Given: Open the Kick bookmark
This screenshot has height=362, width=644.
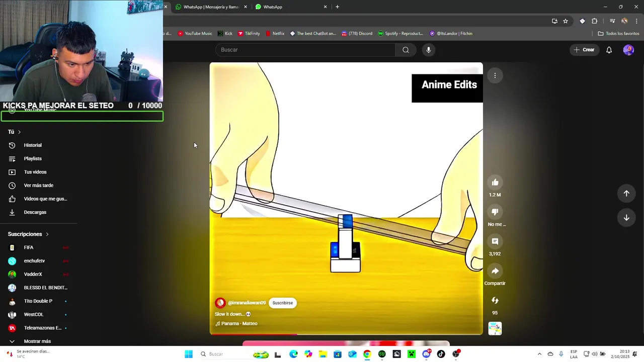Looking at the screenshot, I should click(225, 34).
